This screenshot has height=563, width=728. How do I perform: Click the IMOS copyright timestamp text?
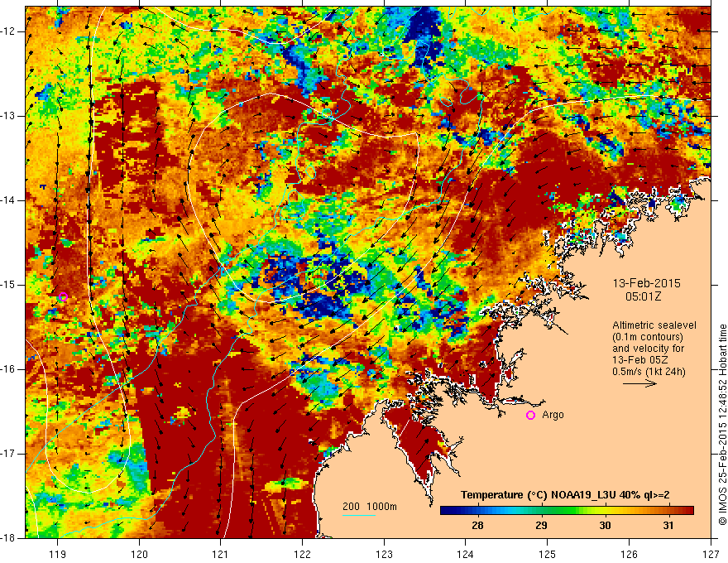pos(722,425)
